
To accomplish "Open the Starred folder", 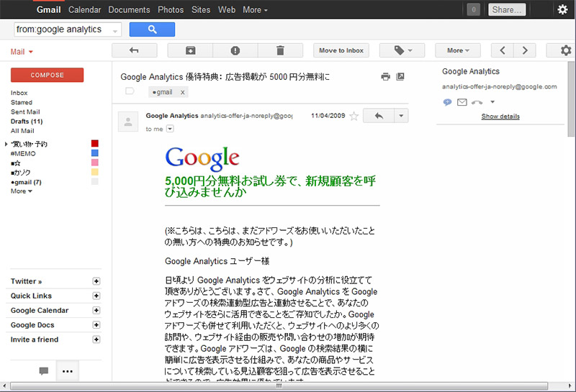I will click(x=22, y=102).
